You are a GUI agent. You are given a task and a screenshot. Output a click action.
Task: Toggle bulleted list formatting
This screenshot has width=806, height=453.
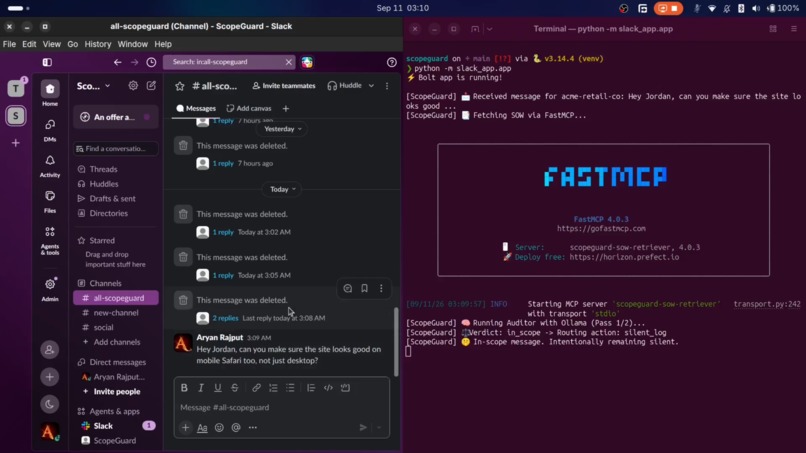tap(290, 388)
